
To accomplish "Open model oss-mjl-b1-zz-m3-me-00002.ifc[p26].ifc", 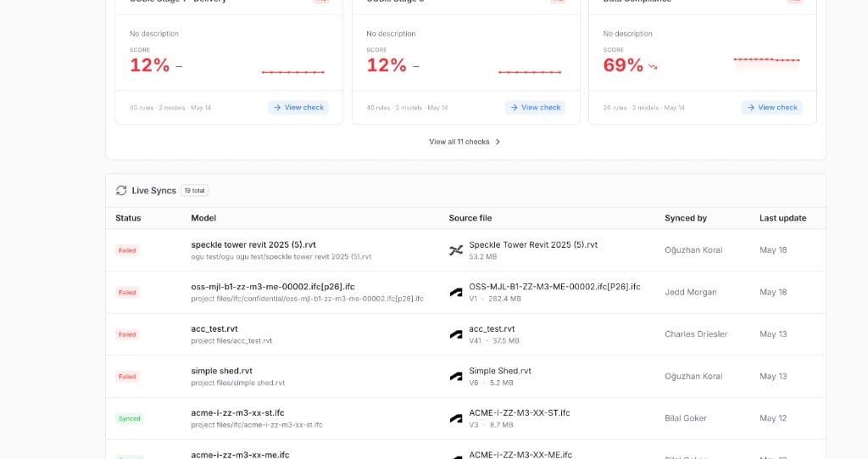I will tap(273, 287).
